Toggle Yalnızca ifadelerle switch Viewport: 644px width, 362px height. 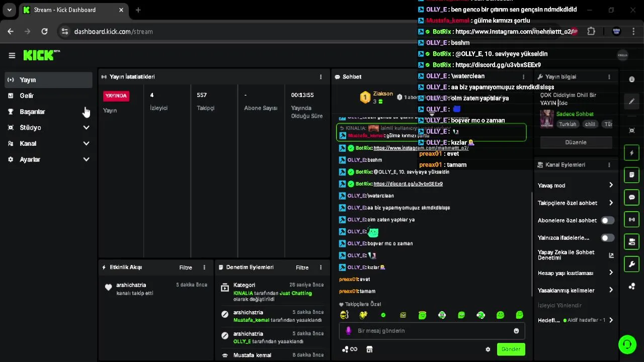[x=608, y=238]
